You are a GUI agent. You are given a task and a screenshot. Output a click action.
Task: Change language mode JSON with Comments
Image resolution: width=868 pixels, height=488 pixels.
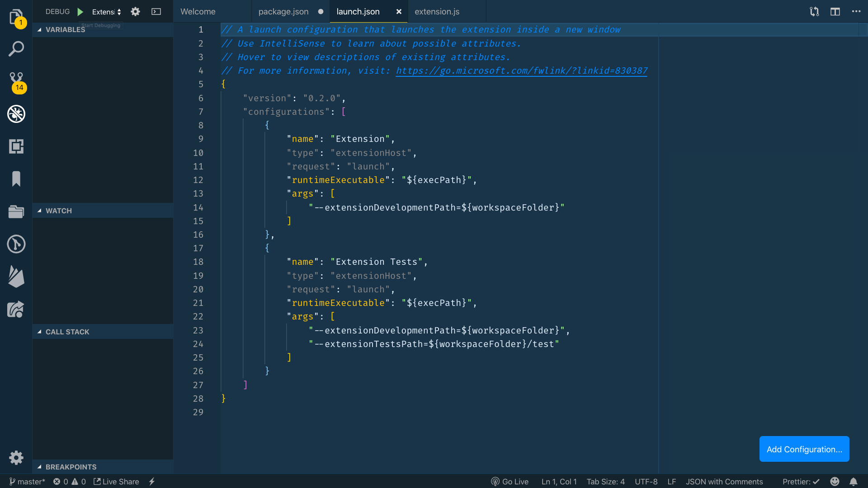(724, 482)
